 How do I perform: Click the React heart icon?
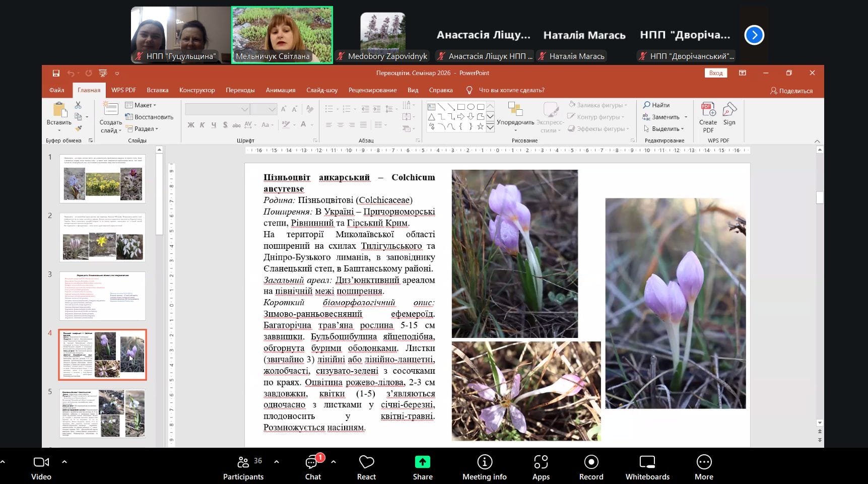click(x=366, y=462)
